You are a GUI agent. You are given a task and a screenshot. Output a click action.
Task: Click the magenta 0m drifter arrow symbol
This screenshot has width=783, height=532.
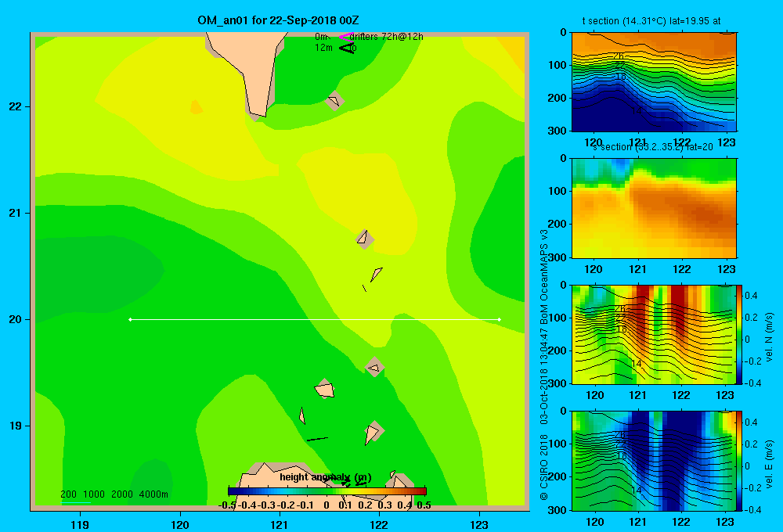tap(346, 37)
